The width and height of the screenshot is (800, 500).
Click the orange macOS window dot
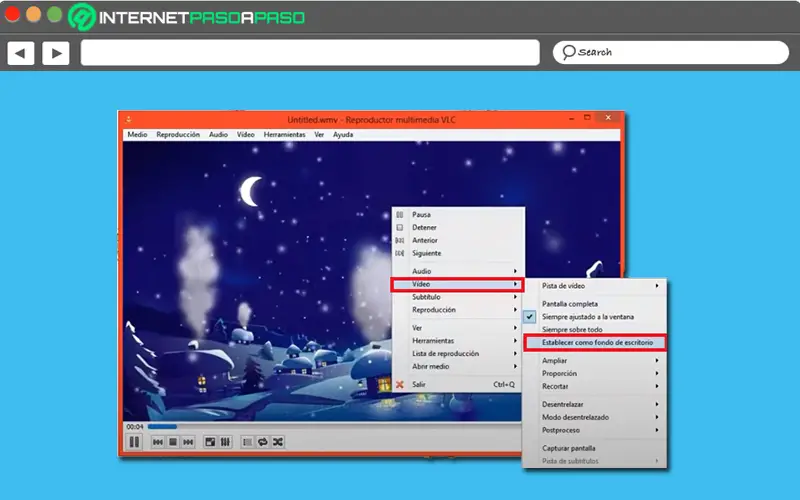34,14
